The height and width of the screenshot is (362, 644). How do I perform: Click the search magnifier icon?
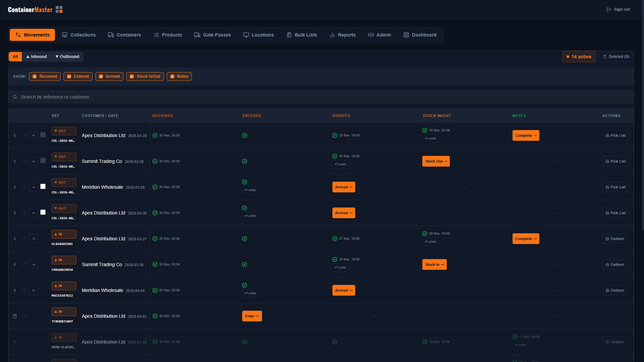click(x=15, y=97)
